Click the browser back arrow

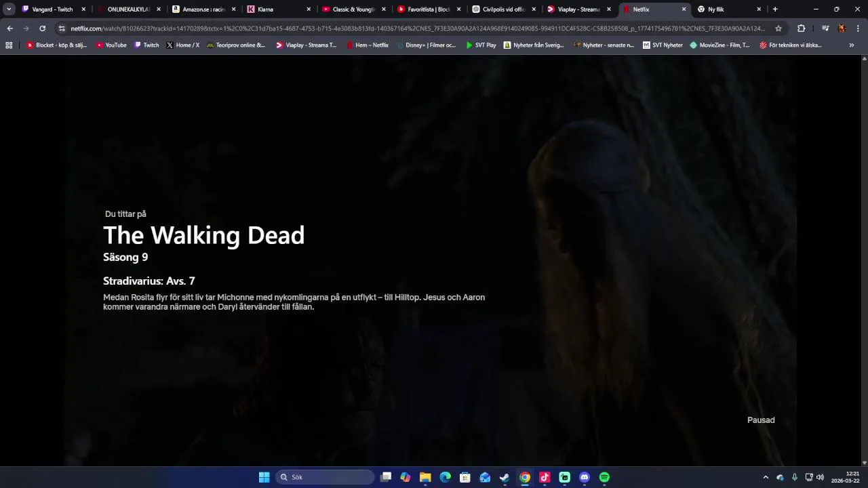click(x=9, y=28)
